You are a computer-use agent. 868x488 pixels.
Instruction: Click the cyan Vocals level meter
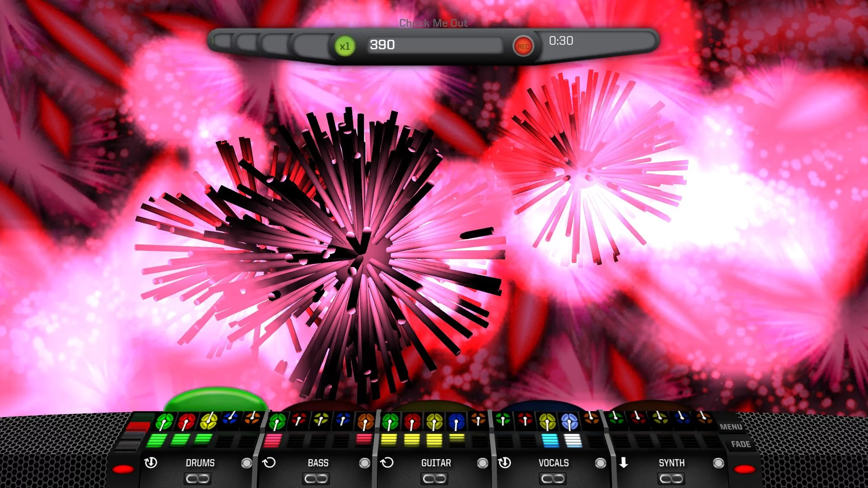click(550, 441)
